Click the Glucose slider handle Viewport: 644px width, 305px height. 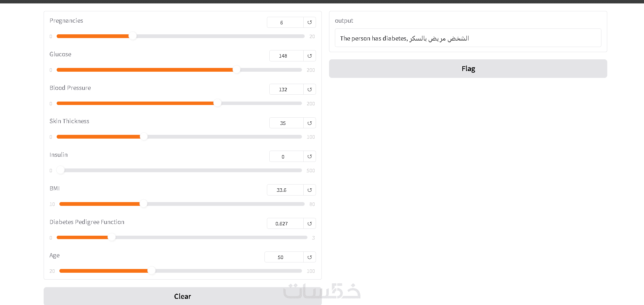237,70
